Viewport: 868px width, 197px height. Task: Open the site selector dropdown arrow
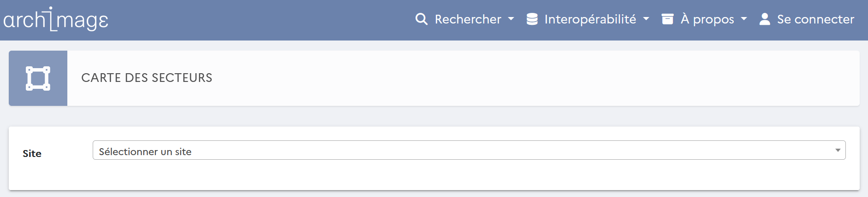(x=838, y=151)
